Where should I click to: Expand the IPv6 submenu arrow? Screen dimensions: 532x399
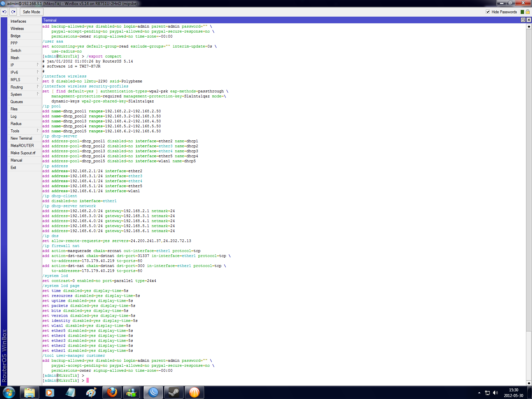click(38, 72)
